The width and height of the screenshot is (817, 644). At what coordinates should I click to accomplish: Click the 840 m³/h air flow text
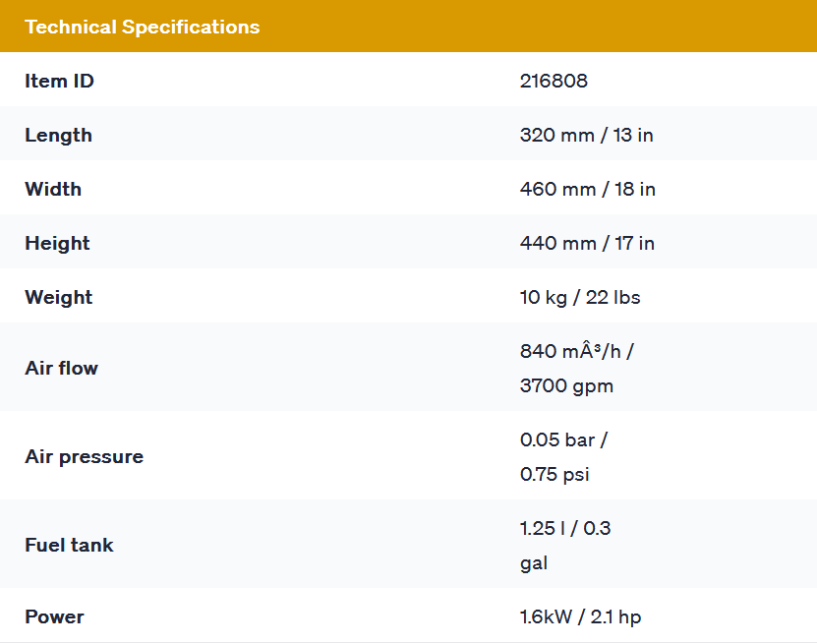[576, 350]
